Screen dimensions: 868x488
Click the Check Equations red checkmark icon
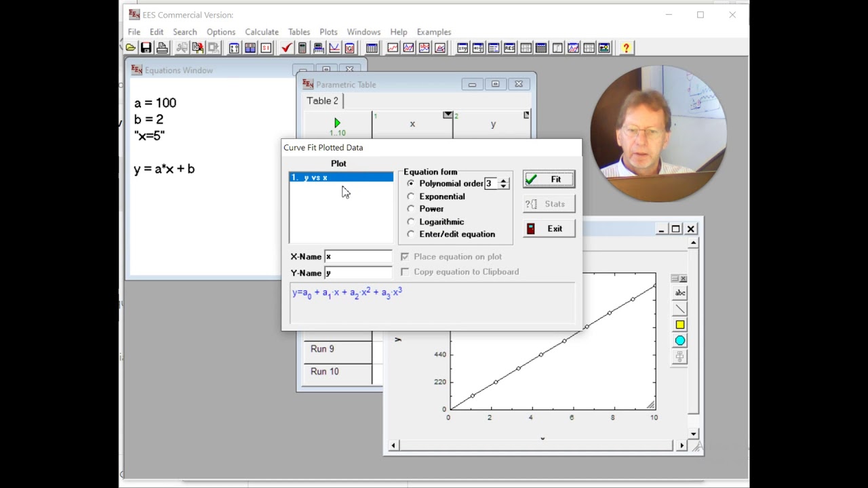coord(286,48)
